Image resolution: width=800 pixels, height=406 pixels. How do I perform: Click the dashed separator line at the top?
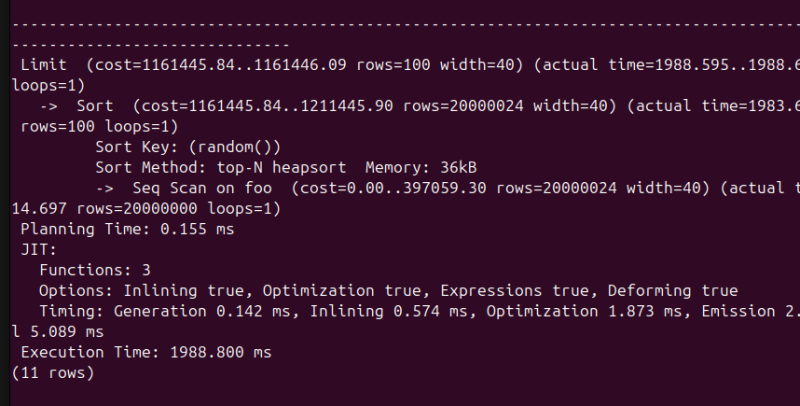pyautogui.click(x=400, y=24)
